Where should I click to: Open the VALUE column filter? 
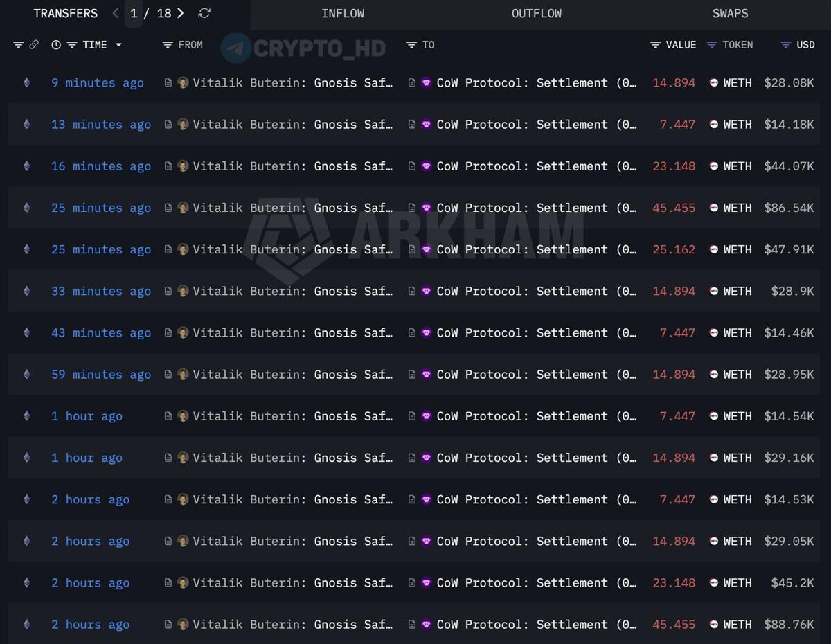click(x=655, y=44)
